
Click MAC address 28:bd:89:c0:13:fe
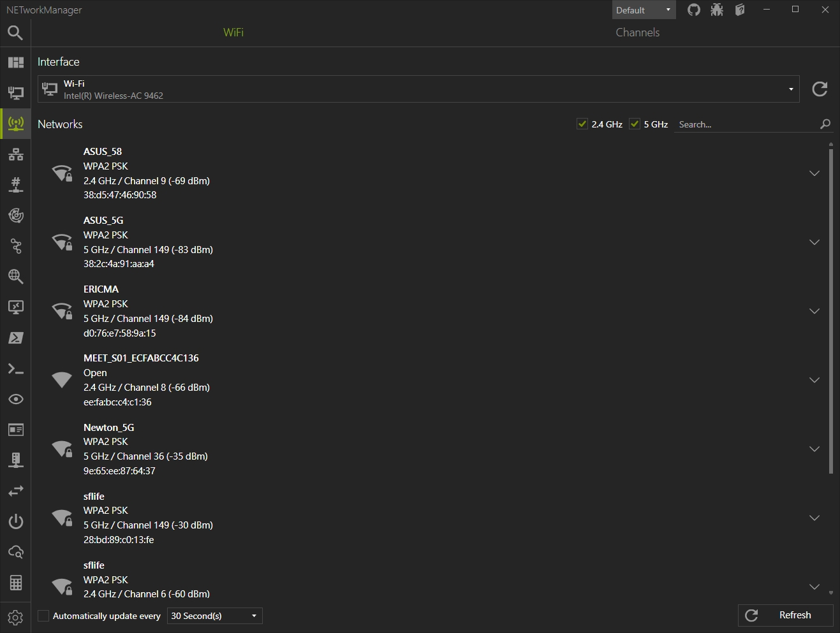point(119,540)
